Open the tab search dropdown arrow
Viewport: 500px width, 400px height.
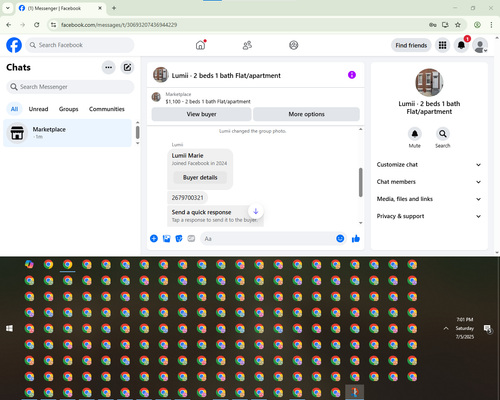pyautogui.click(x=8, y=8)
